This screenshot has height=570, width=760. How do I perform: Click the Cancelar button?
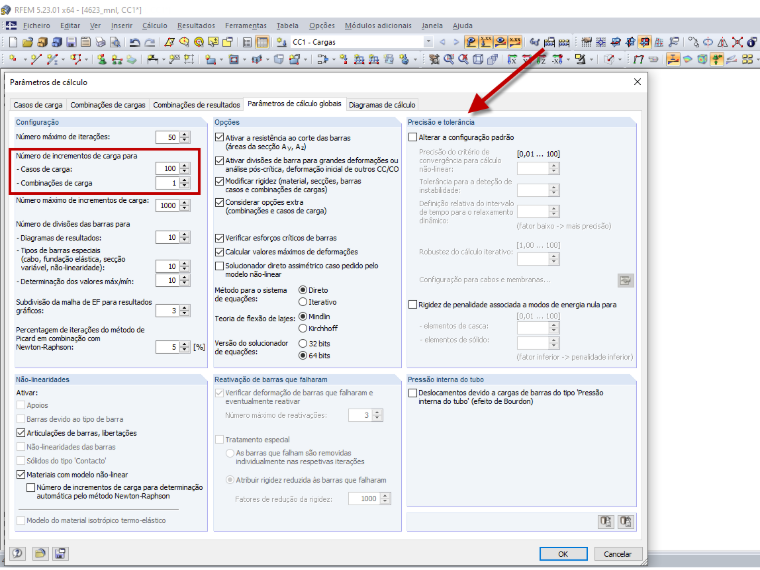pyautogui.click(x=617, y=554)
